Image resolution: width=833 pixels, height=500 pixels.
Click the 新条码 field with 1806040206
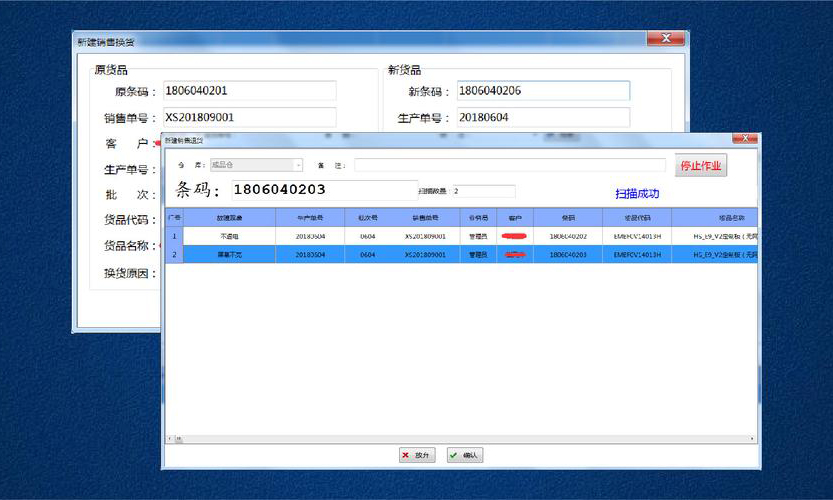pyautogui.click(x=542, y=91)
